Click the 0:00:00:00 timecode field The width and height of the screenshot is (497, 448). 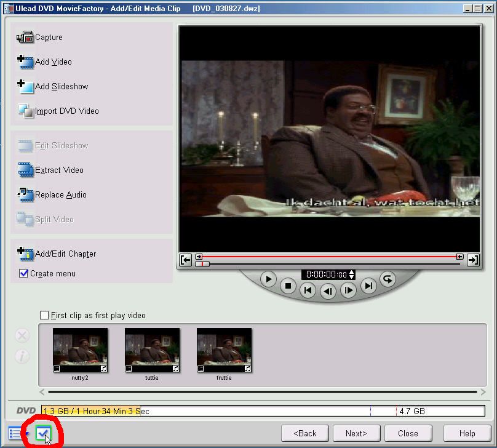point(326,274)
